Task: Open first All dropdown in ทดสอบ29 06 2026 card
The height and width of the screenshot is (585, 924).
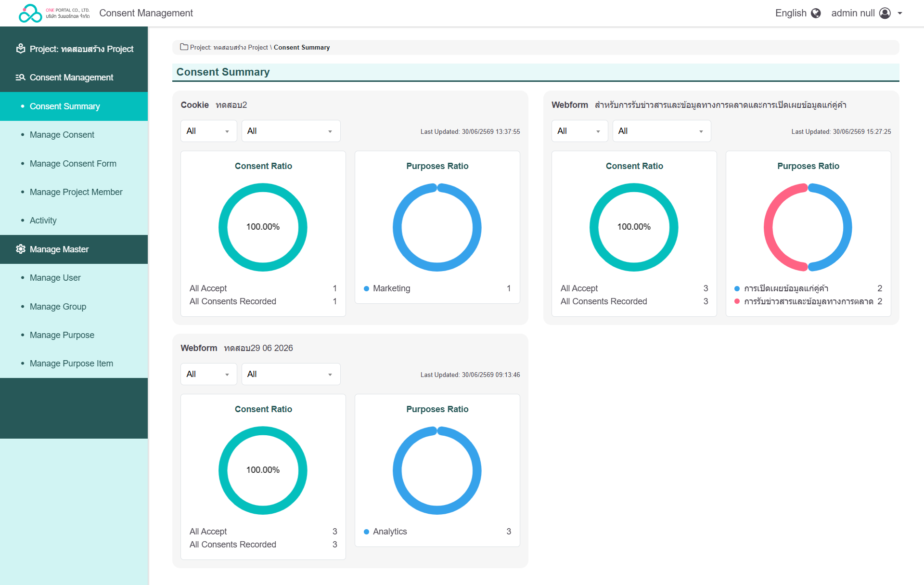Action: click(x=208, y=374)
